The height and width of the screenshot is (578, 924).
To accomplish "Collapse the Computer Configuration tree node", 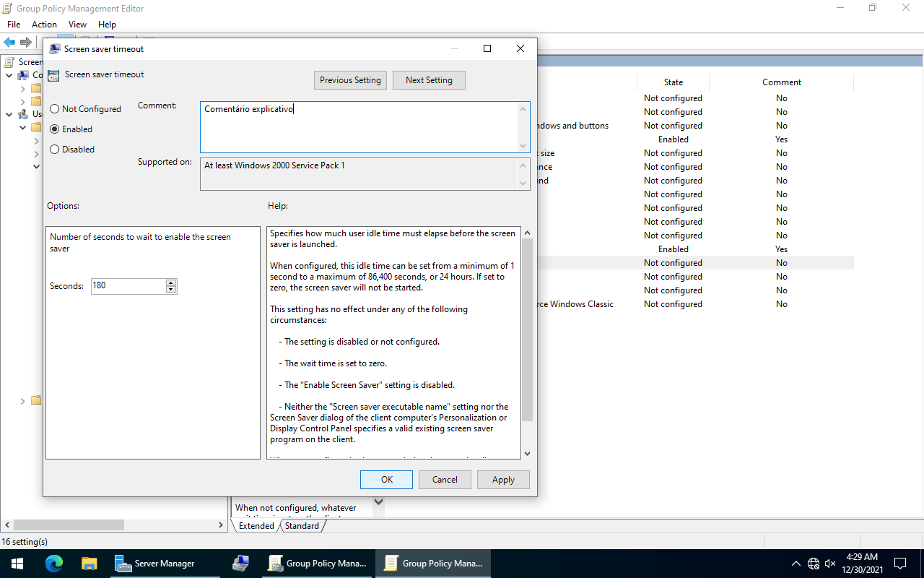I will [x=9, y=75].
